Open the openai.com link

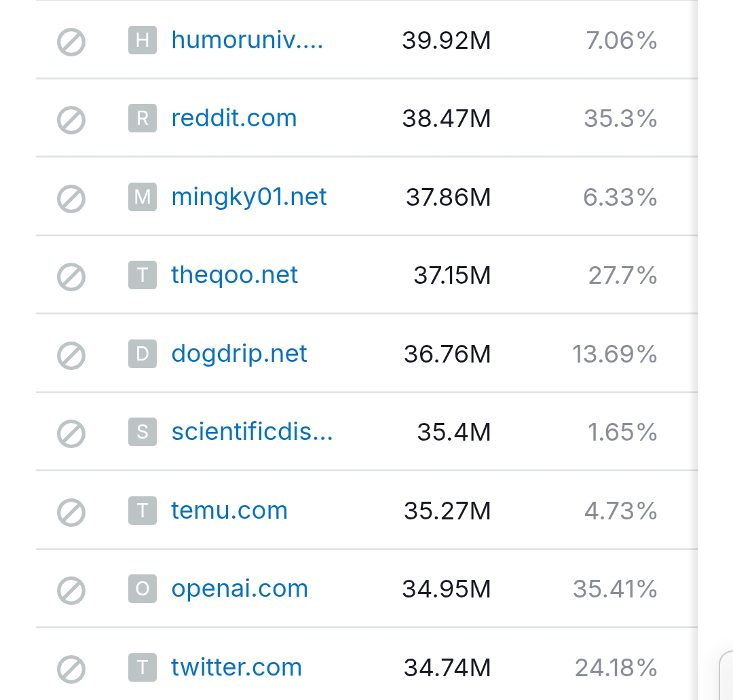point(240,589)
